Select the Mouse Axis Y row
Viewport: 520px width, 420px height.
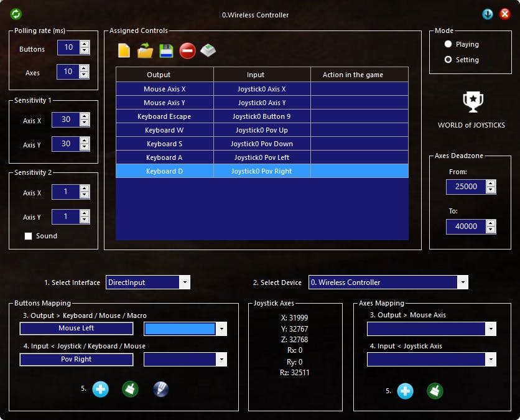[x=262, y=103]
